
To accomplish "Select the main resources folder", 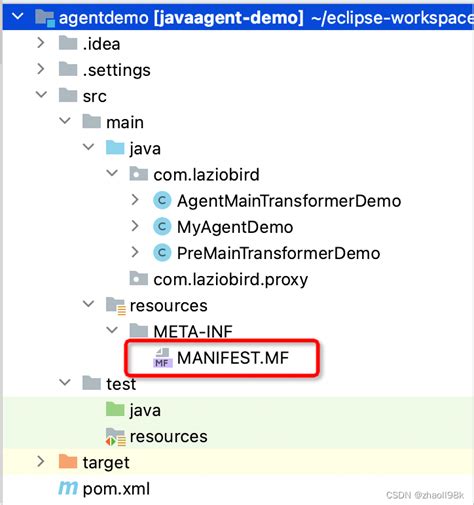I will tap(168, 306).
